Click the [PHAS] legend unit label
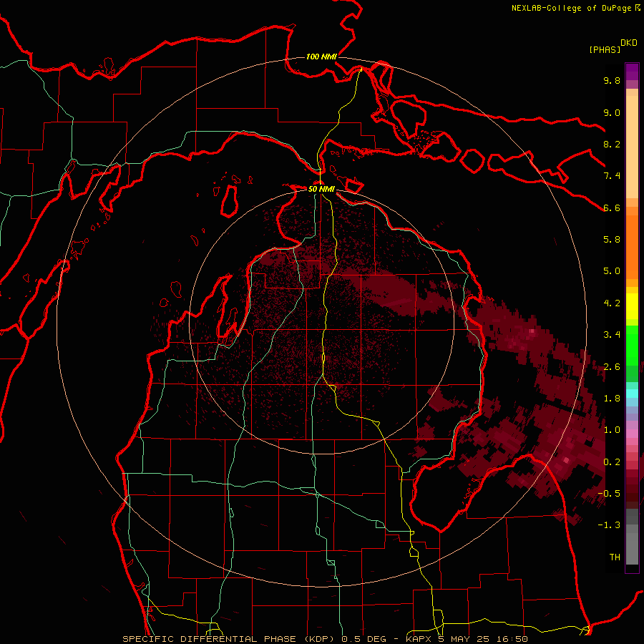Viewport: 644px width, 644px height. tap(605, 49)
